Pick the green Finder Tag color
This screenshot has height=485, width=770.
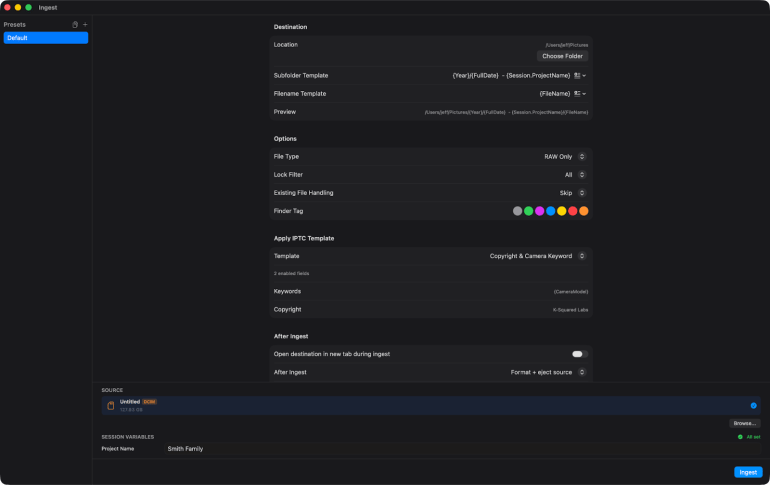coord(528,211)
